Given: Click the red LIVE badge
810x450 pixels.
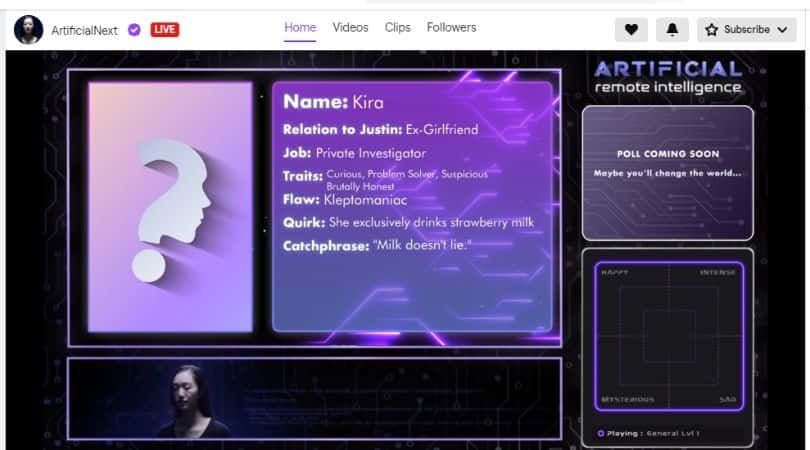Looking at the screenshot, I should 164,30.
